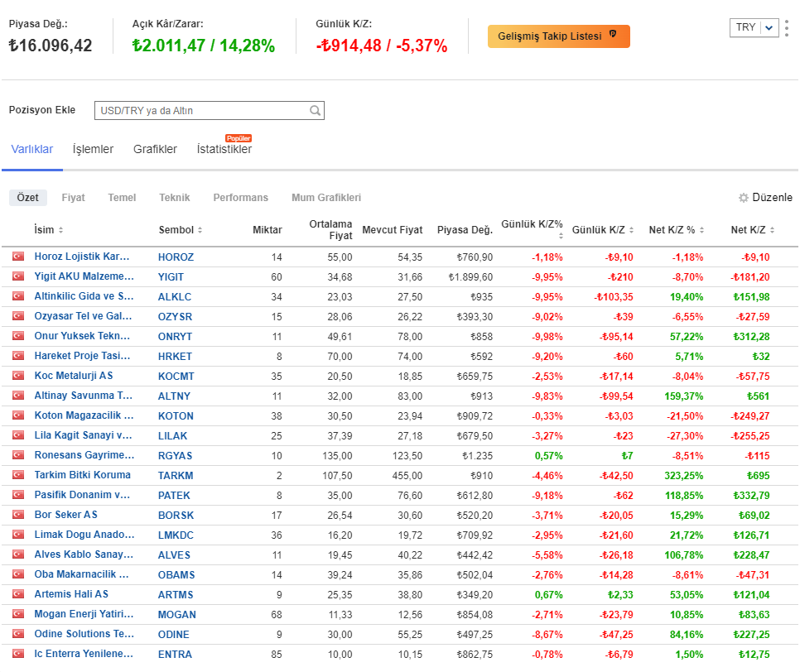Viewport: 800px width, 672px height.
Task: Click the flag icon in the TARKM row
Action: pos(18,475)
